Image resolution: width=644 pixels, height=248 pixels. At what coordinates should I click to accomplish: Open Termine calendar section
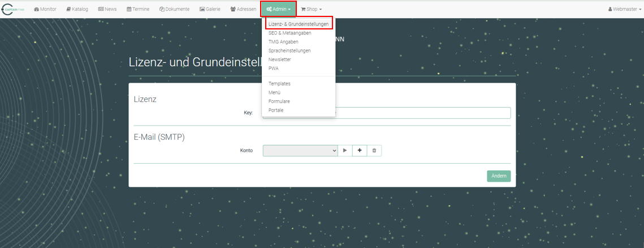138,9
